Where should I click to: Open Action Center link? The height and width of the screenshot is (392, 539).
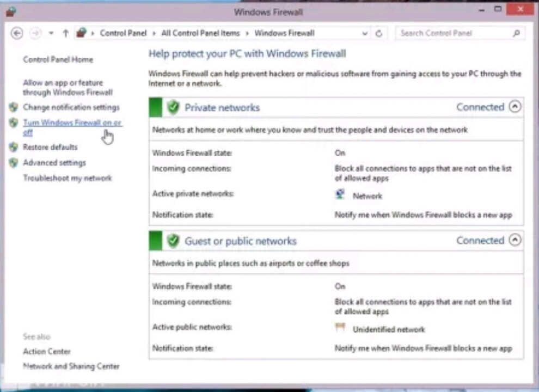47,351
